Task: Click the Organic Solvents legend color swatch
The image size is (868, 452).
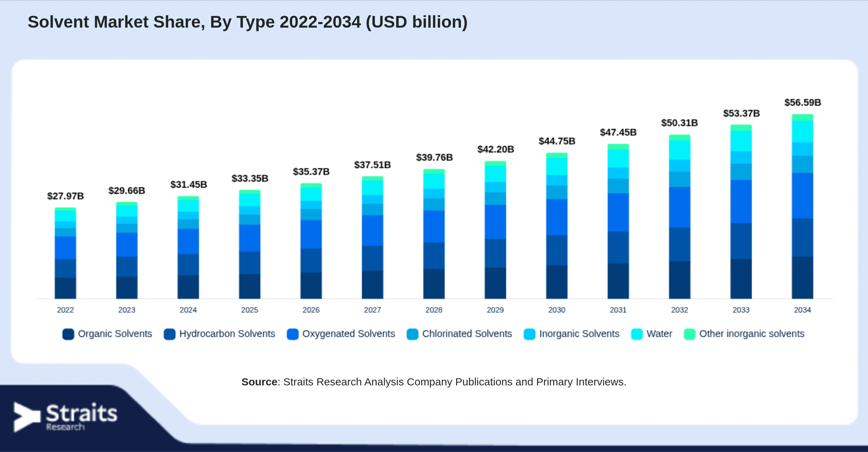Action: tap(68, 334)
